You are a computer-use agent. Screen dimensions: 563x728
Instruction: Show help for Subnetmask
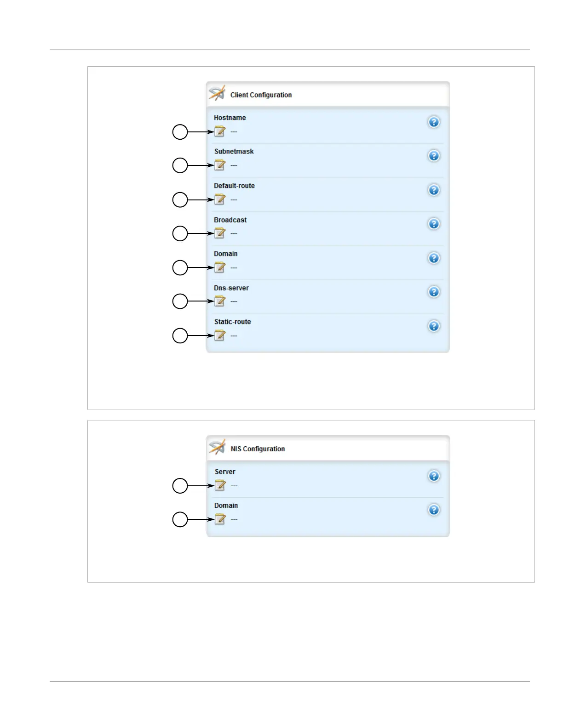coord(434,156)
